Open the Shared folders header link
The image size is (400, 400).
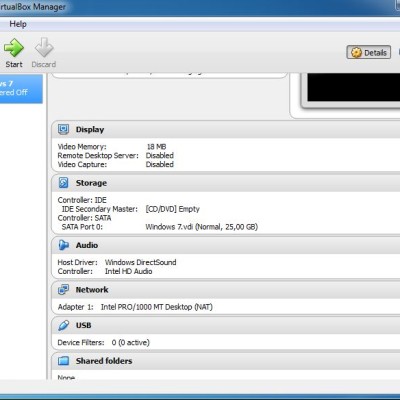click(104, 361)
